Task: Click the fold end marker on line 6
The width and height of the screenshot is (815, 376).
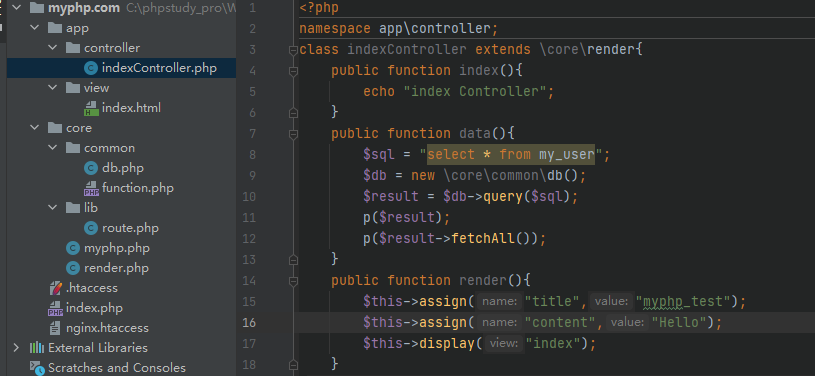Action: click(293, 112)
